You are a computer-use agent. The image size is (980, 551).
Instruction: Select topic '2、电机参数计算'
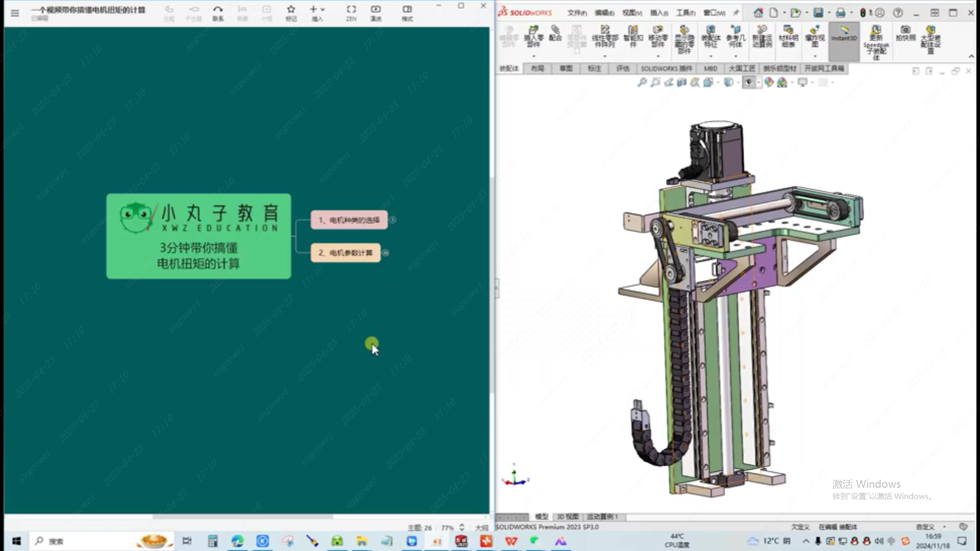point(346,253)
